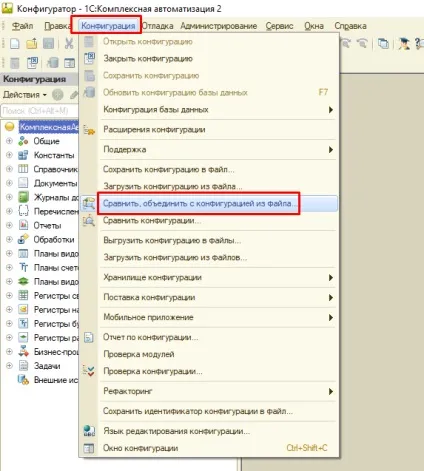424x471 pixels.
Task: Select the Обработки tree item
Action: tap(54, 239)
